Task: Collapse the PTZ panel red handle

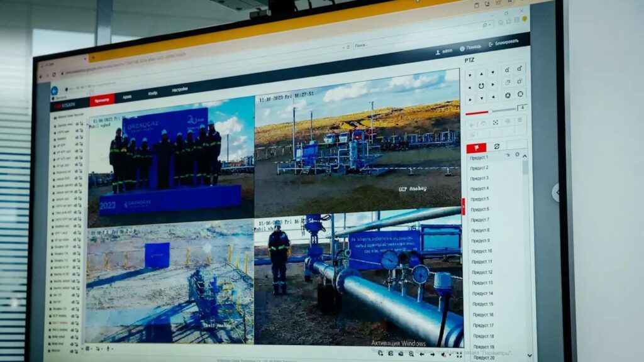Action: [464, 207]
